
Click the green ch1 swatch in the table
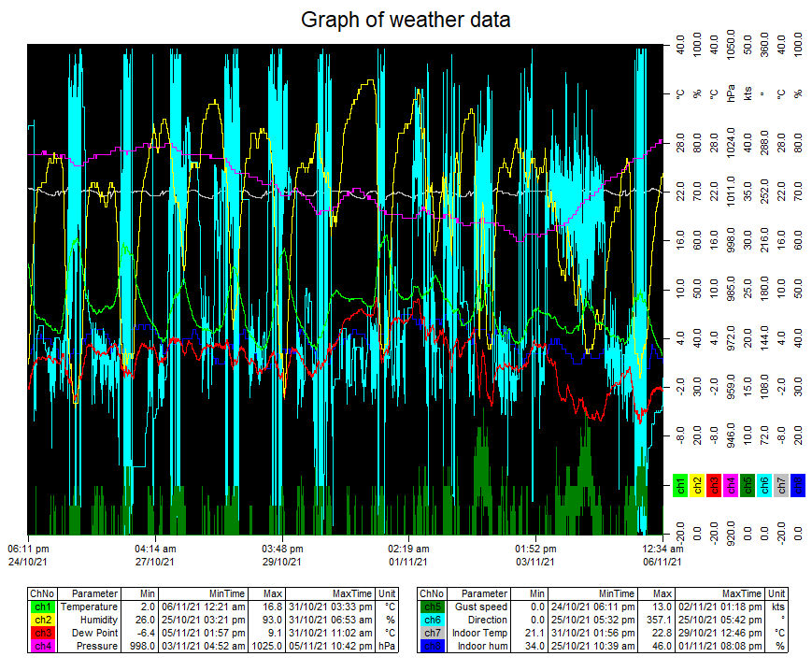point(42,607)
